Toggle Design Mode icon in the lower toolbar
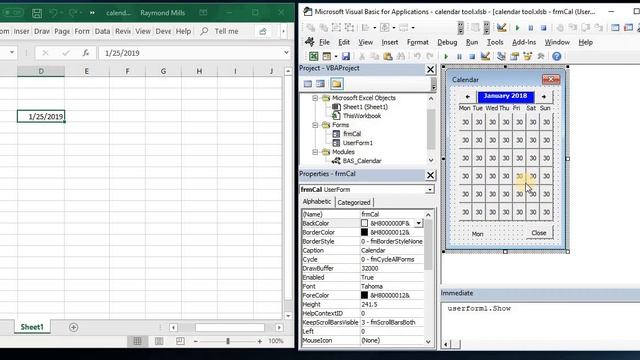 [485, 56]
